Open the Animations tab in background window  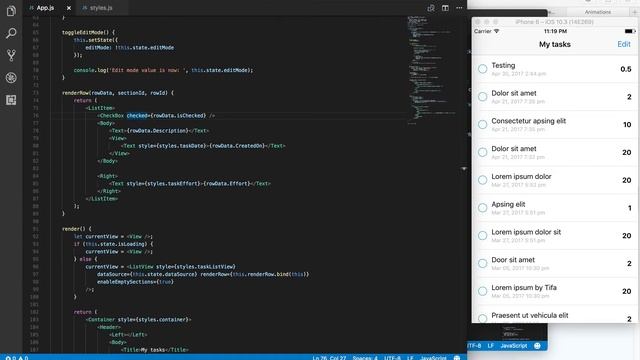click(x=598, y=12)
